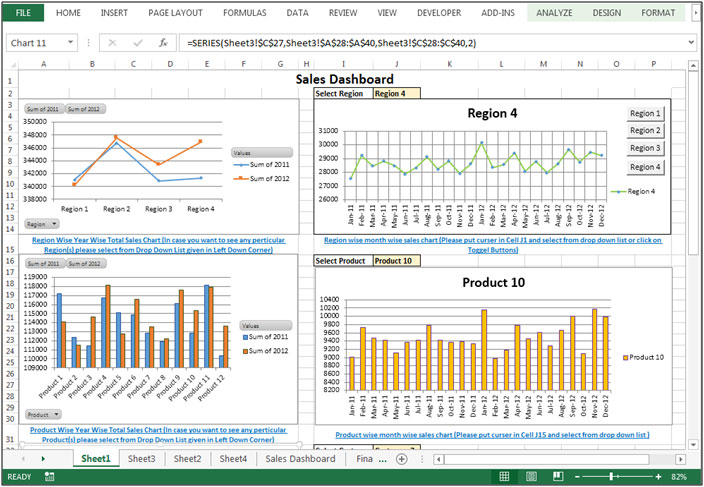Click the Region 3 toggle button
Viewport: 704px width, 487px height.
click(645, 148)
